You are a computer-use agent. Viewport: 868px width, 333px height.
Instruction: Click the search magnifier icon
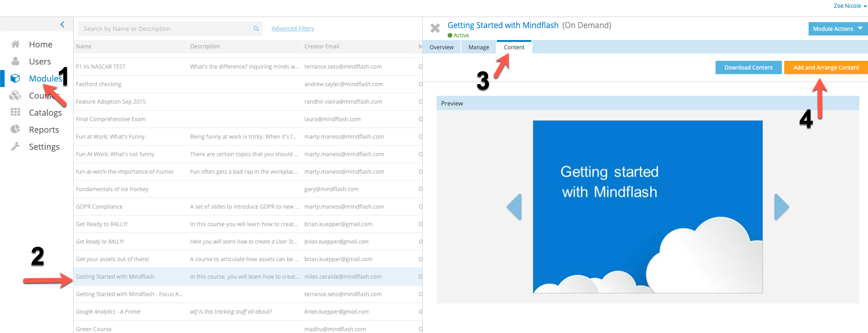(256, 29)
